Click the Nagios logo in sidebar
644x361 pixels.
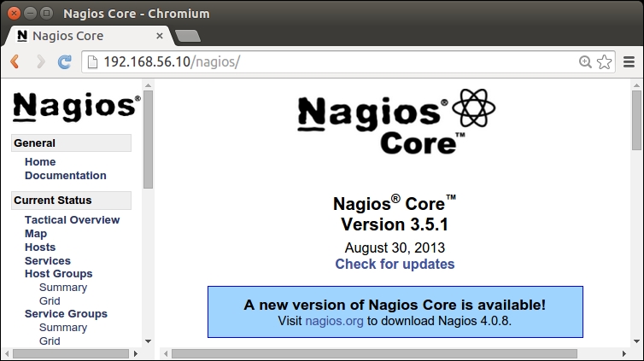point(76,105)
